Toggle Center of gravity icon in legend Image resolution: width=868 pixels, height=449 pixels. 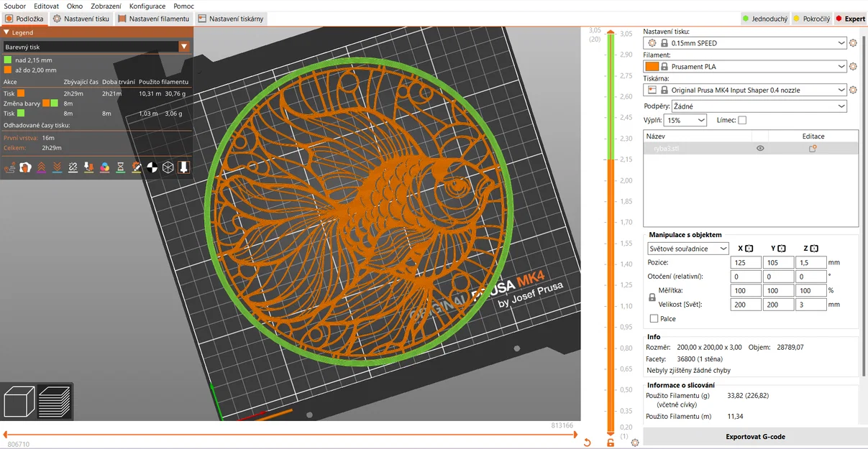152,167
